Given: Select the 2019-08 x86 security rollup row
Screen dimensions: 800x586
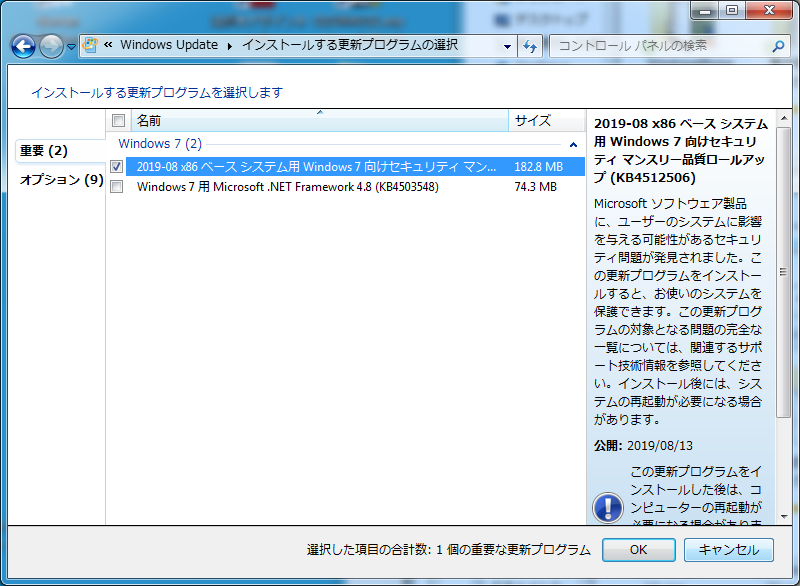Looking at the screenshot, I should [355, 167].
